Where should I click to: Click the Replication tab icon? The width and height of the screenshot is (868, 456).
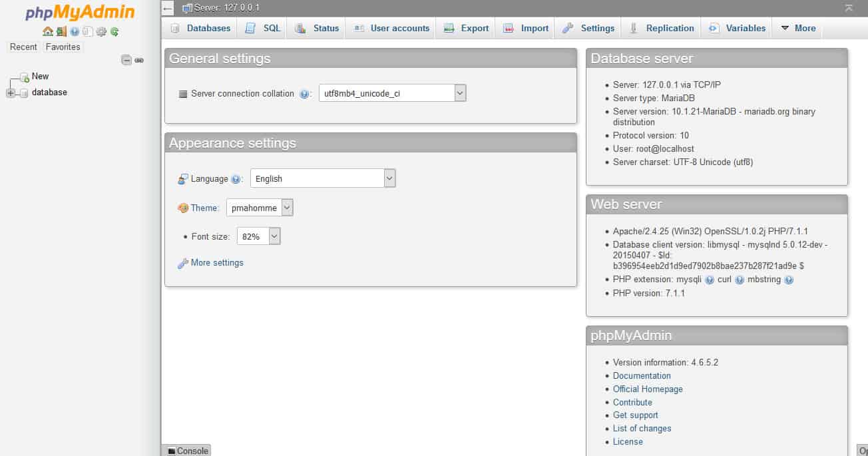633,28
